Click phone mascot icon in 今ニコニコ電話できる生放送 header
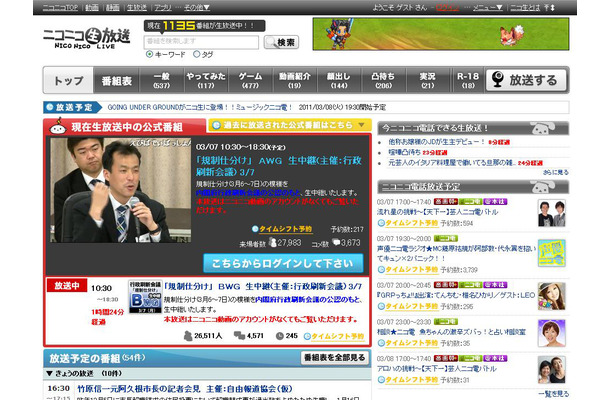This screenshot has height=400, width=610. tap(542, 128)
